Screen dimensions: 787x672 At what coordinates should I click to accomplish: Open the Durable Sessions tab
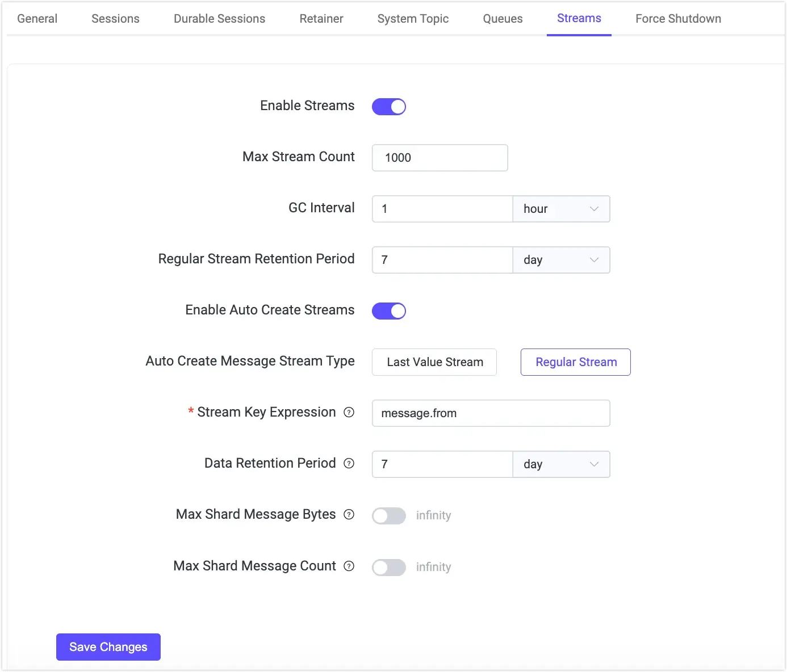[219, 19]
